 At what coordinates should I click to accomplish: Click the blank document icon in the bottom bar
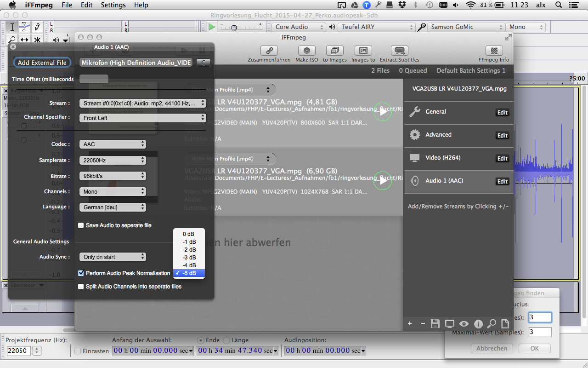click(505, 324)
